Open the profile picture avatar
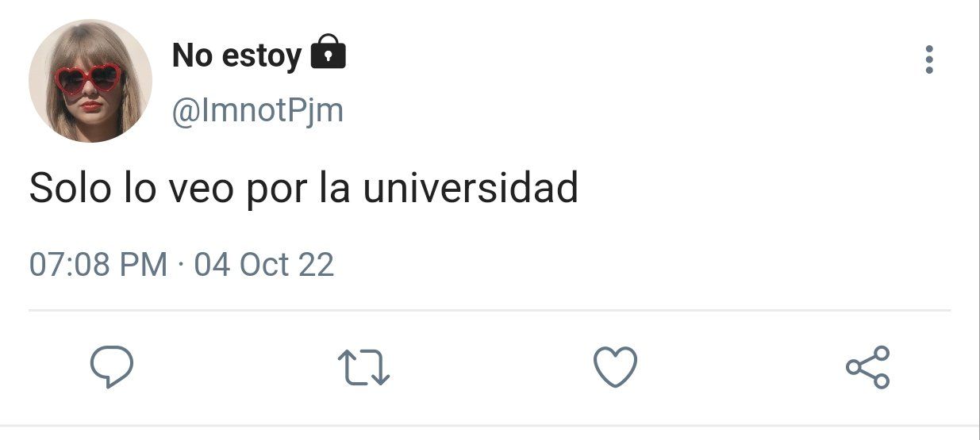This screenshot has width=980, height=440. tap(90, 81)
